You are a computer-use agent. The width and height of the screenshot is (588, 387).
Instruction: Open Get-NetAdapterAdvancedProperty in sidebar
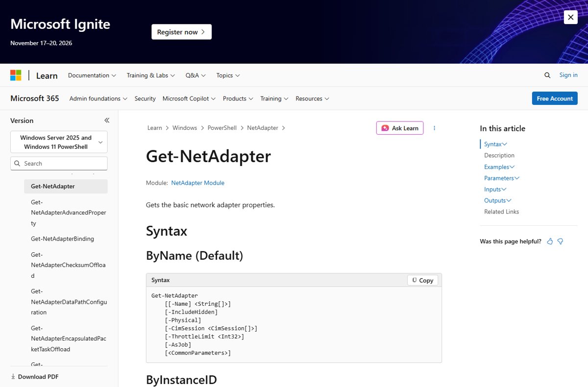pos(69,213)
